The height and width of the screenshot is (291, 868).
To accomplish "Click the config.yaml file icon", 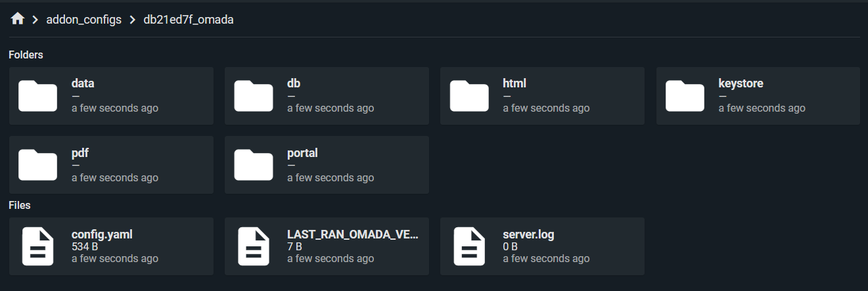I will pyautogui.click(x=38, y=246).
